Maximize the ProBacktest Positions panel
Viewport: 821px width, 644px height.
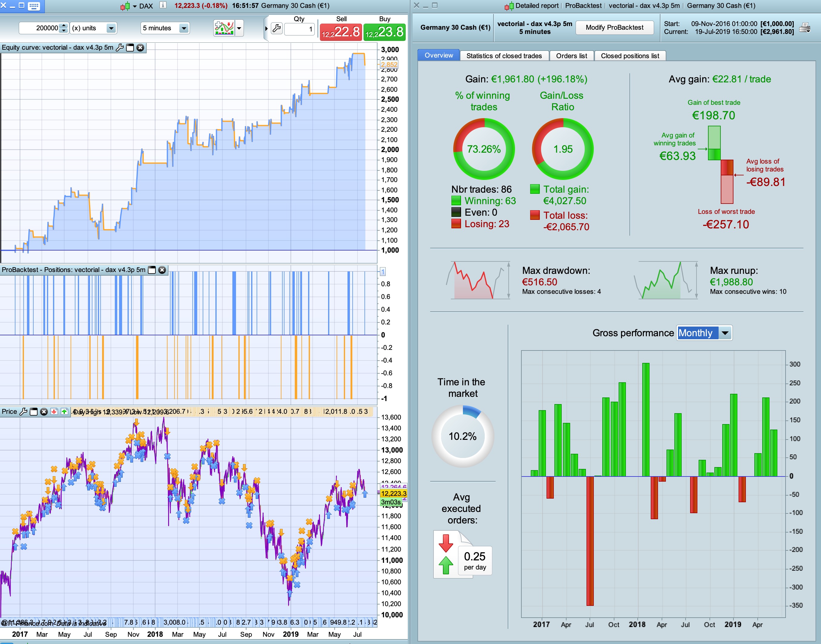pos(152,270)
